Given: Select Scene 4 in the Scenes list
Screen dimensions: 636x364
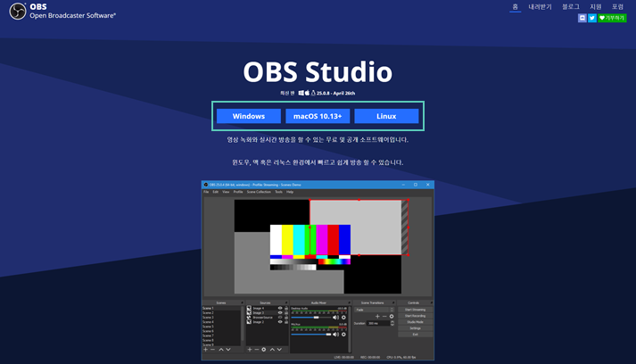Looking at the screenshot, I should (x=221, y=322).
